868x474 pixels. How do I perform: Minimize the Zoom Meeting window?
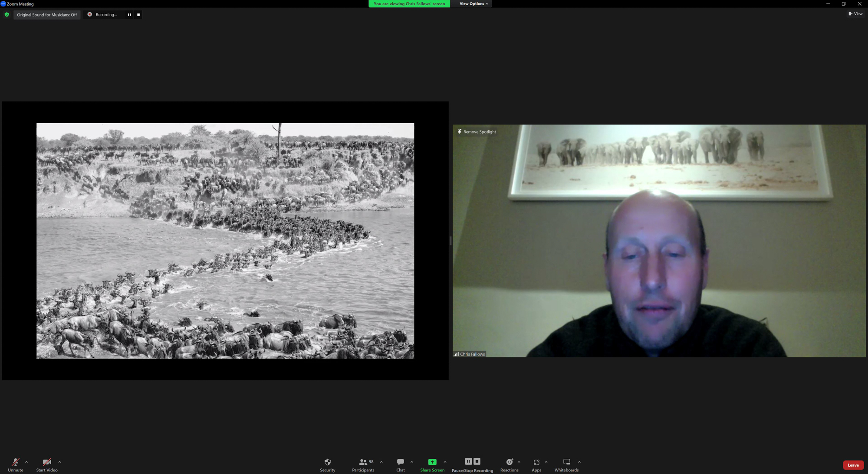[828, 4]
